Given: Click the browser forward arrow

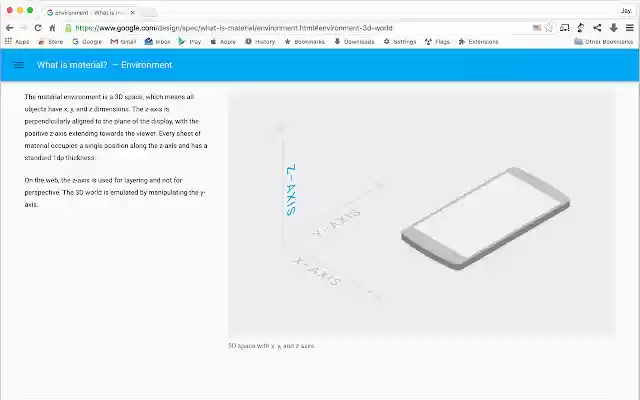Looking at the screenshot, I should click(x=23, y=28).
